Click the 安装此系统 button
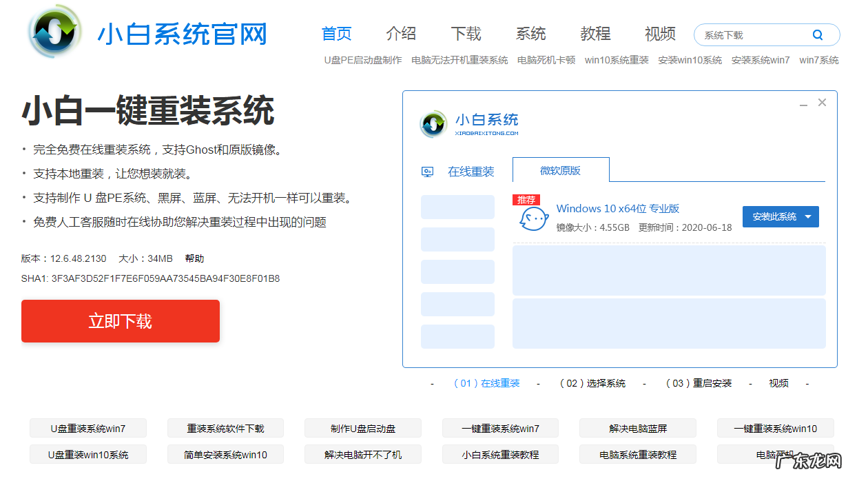The image size is (868, 481). pos(774,216)
